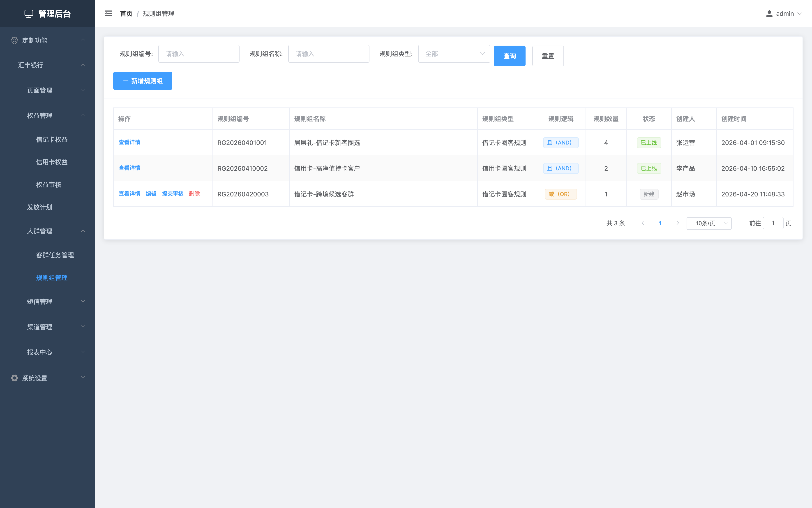Click timestamp 2026-04-01 09:15:30
This screenshot has width=812, height=508.
[753, 142]
